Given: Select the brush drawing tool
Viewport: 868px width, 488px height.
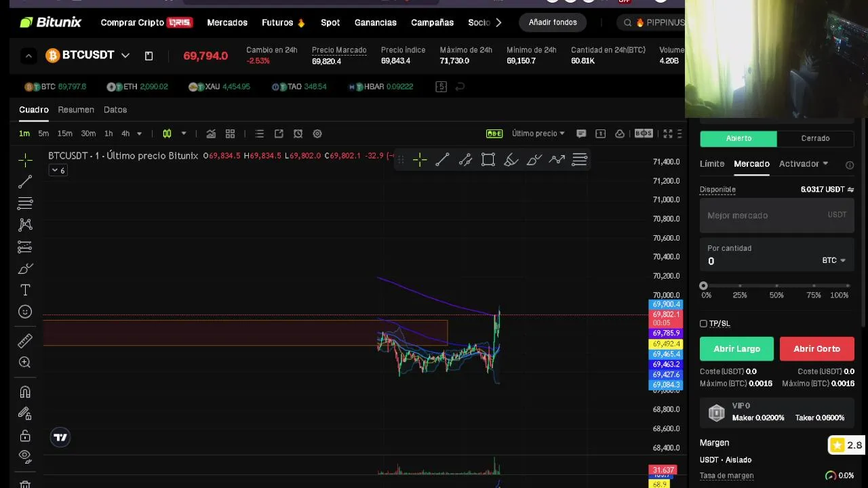Looking at the screenshot, I should [25, 268].
